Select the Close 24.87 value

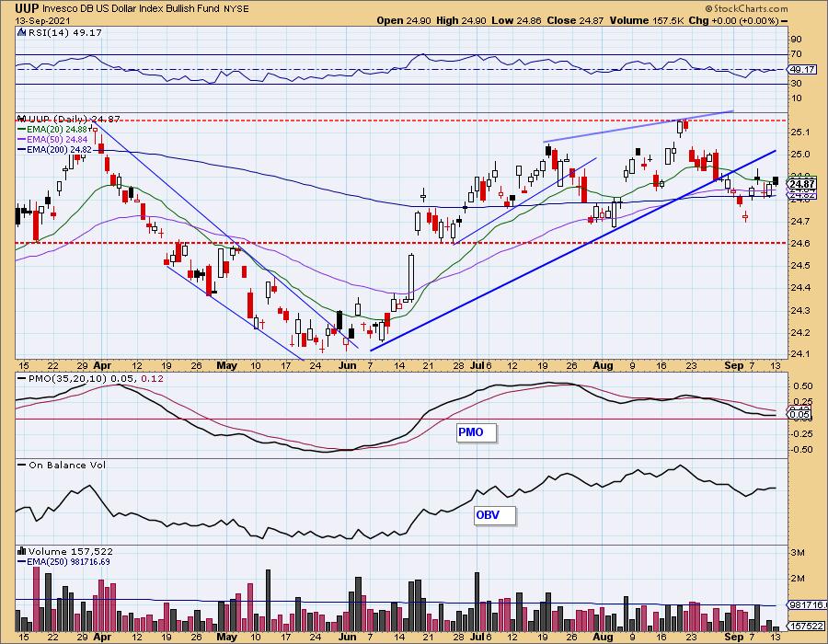(576, 20)
